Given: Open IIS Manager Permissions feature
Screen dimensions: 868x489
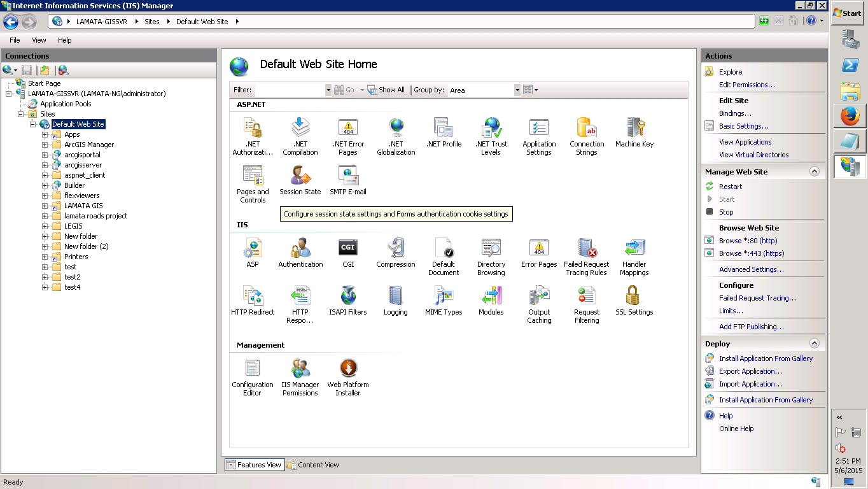Looking at the screenshot, I should [300, 377].
